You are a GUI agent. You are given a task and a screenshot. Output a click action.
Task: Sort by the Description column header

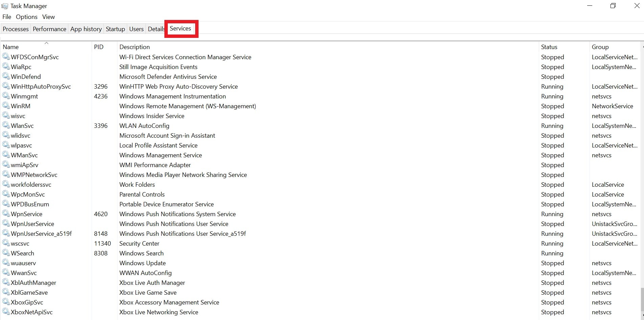click(x=328, y=47)
